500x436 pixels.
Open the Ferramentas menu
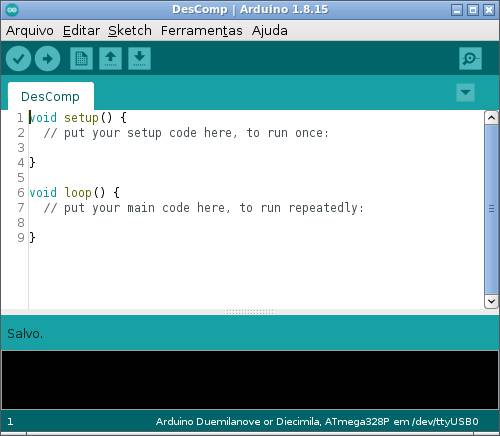coord(201,31)
